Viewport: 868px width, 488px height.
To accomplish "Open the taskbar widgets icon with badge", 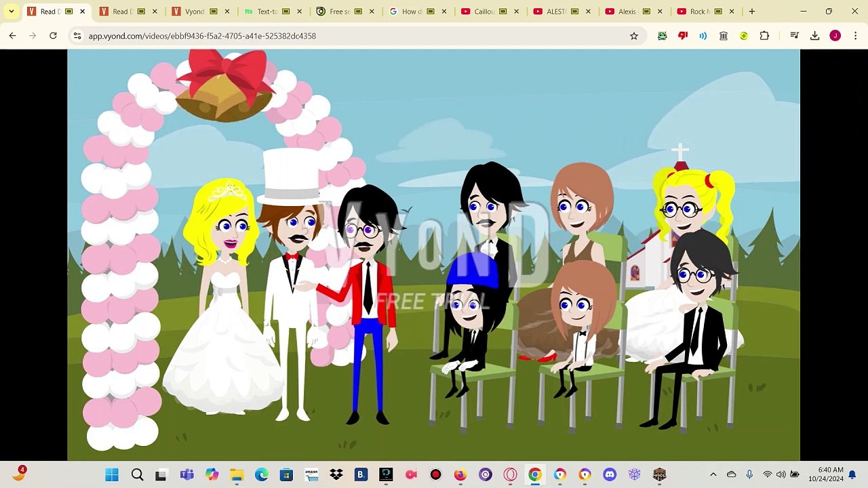I will pyautogui.click(x=19, y=474).
